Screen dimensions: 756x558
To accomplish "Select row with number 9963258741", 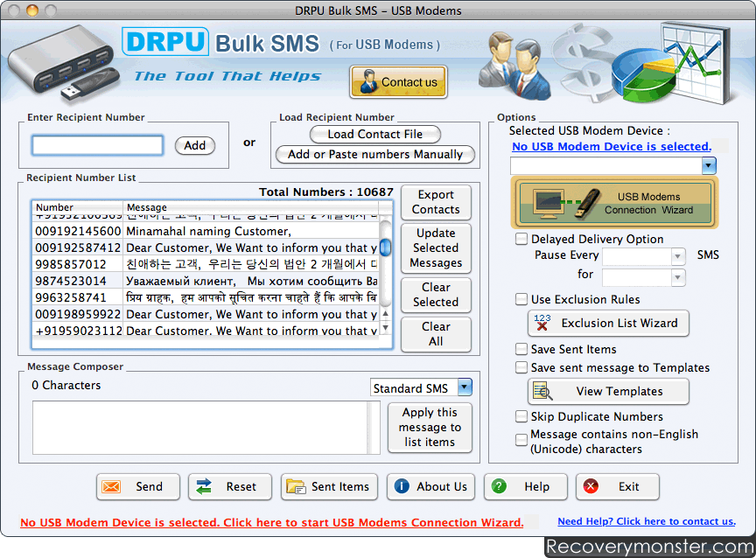I will point(206,297).
